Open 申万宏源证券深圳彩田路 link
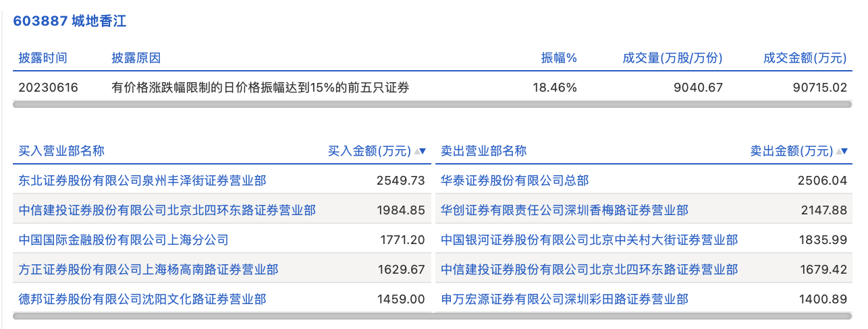868x329 pixels. 564,299
